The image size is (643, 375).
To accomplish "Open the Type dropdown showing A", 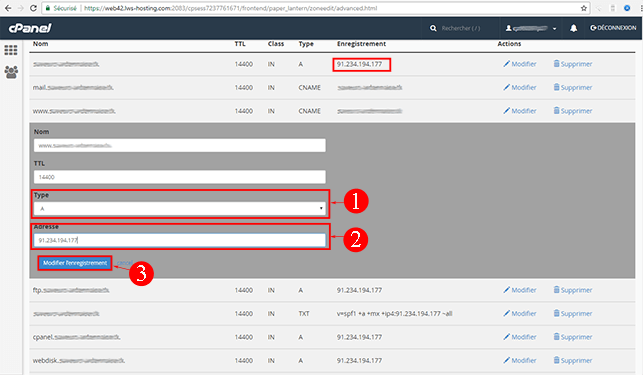I will pyautogui.click(x=180, y=208).
